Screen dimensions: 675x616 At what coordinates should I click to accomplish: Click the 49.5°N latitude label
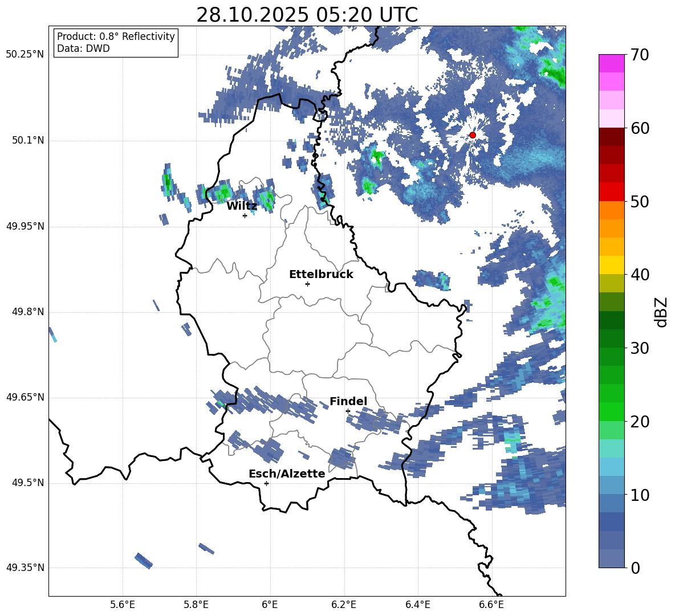[29, 483]
